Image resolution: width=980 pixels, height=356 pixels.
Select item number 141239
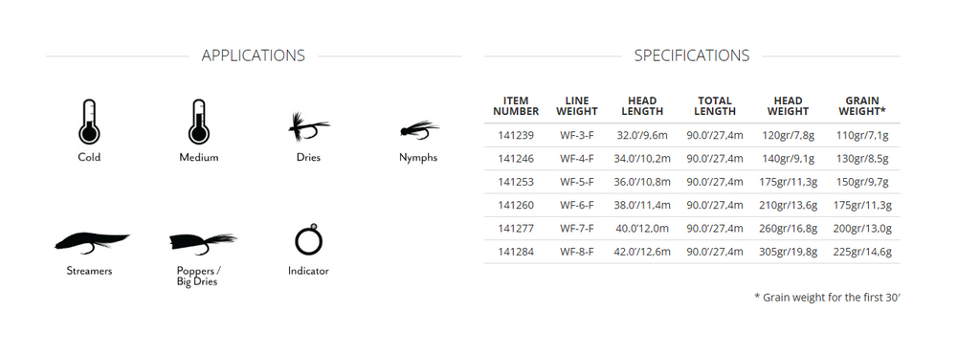(x=516, y=135)
